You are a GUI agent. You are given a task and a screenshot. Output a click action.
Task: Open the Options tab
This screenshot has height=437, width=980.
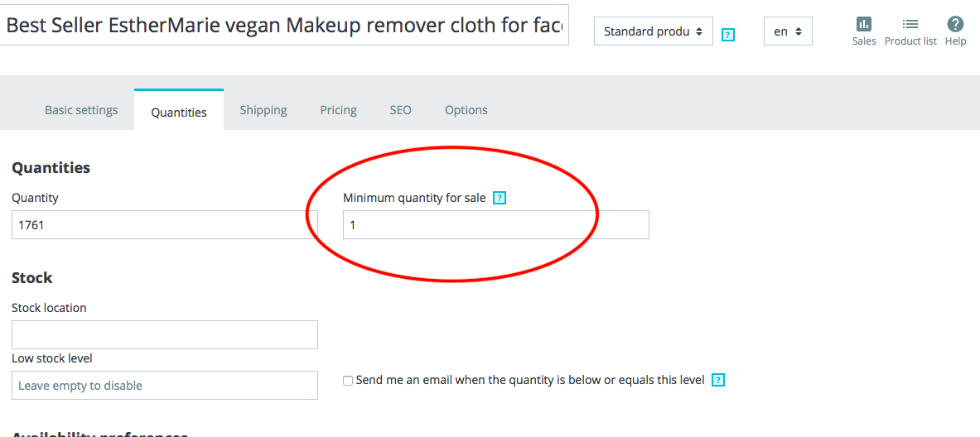coord(466,110)
